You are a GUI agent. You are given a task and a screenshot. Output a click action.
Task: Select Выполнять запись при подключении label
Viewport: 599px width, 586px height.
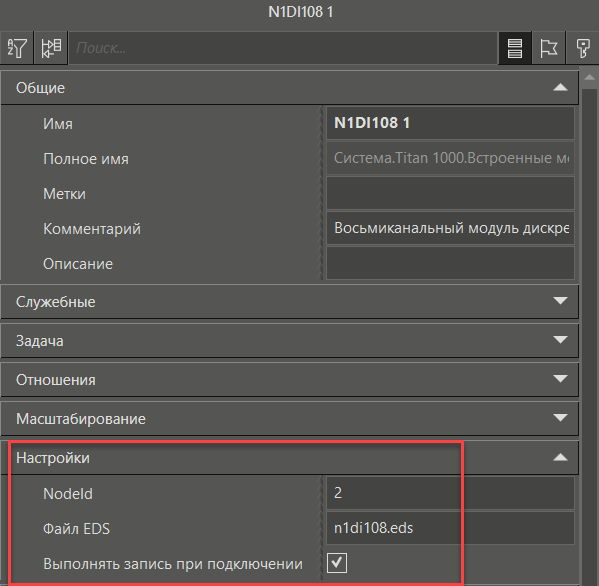coord(173,564)
